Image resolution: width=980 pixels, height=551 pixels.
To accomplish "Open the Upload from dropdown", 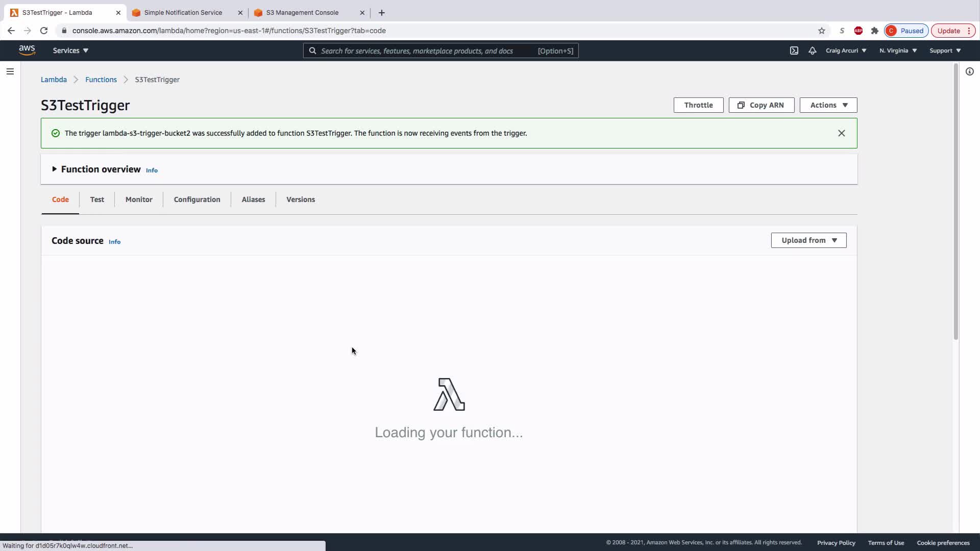I will (808, 240).
